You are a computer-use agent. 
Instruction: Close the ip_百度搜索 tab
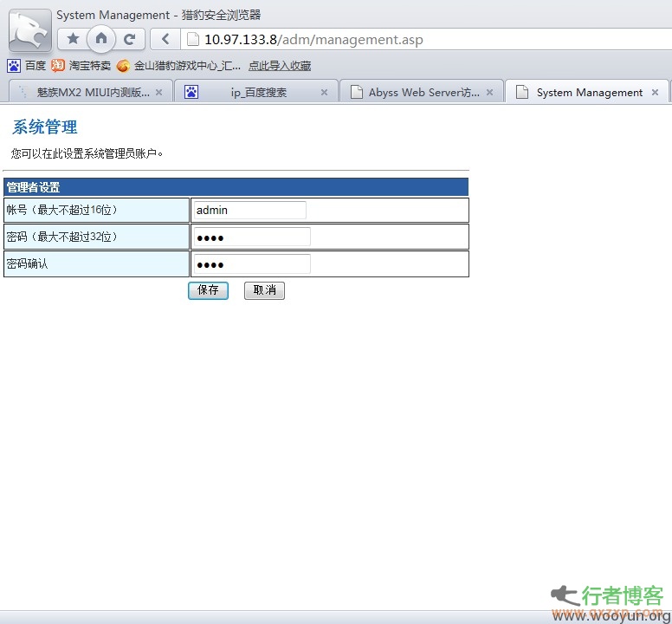(325, 92)
